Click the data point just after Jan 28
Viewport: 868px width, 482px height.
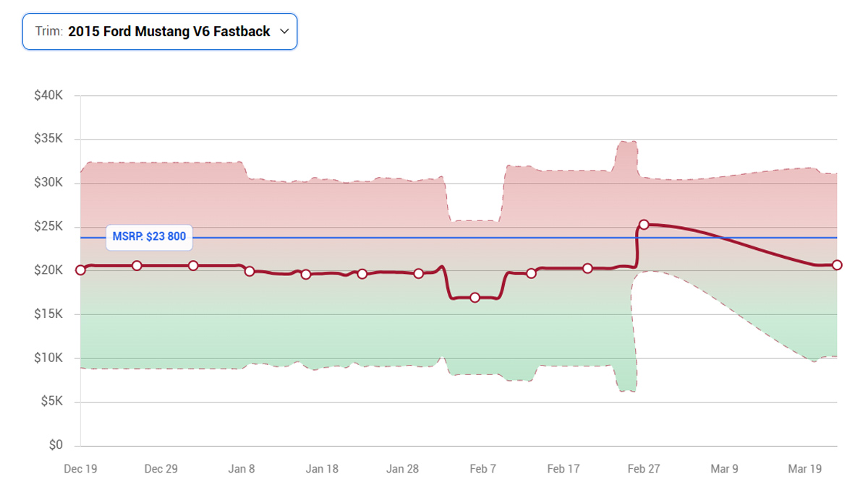(418, 273)
